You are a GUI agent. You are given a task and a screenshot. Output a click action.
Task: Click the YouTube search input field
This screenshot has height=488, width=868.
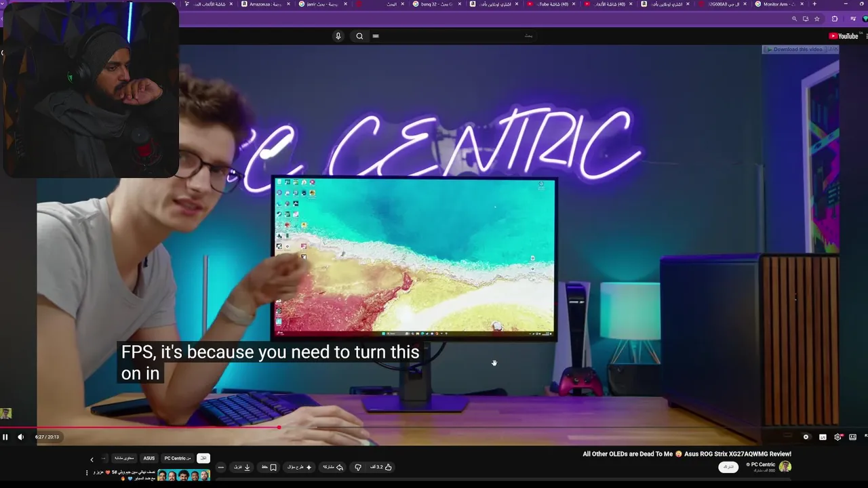(x=454, y=36)
